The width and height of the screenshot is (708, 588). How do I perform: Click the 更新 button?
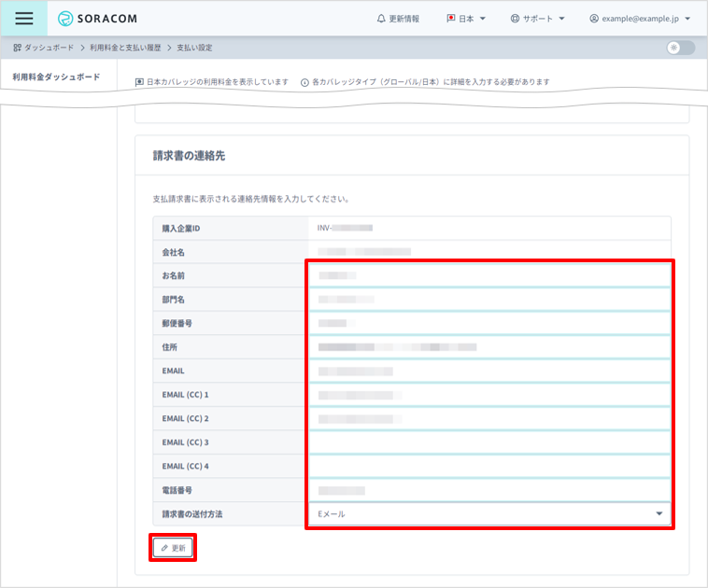pos(173,548)
